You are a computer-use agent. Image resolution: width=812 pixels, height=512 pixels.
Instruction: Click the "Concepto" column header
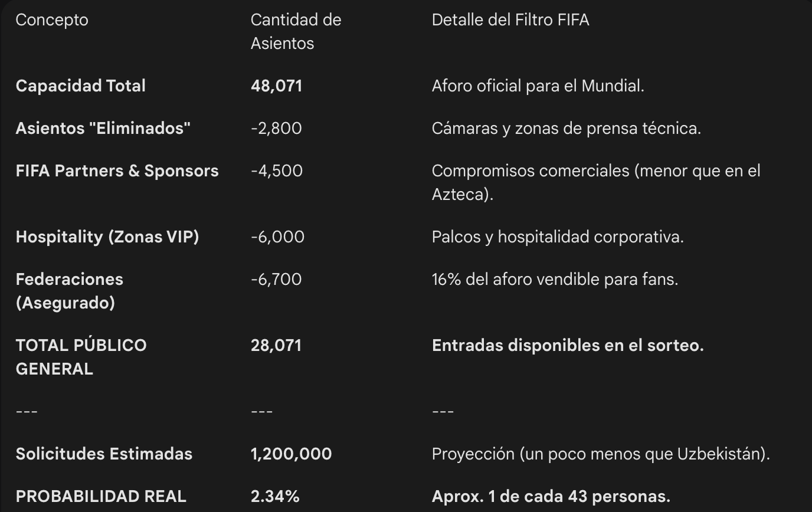[52, 20]
